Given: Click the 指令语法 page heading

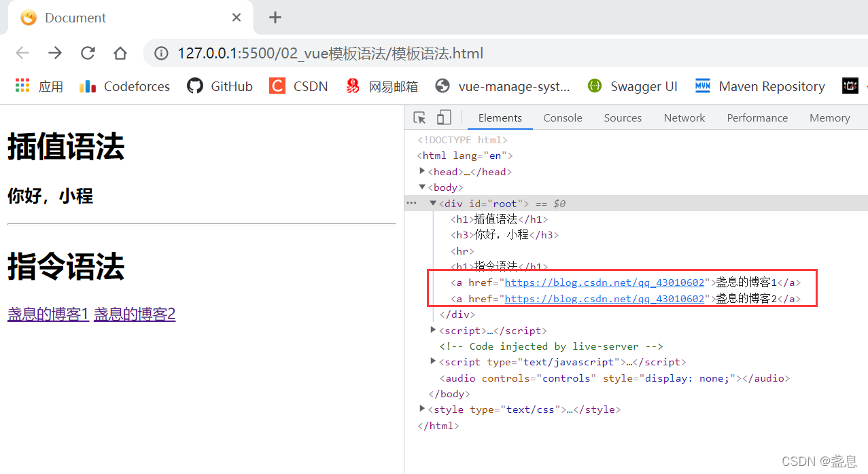Looking at the screenshot, I should pyautogui.click(x=66, y=266).
